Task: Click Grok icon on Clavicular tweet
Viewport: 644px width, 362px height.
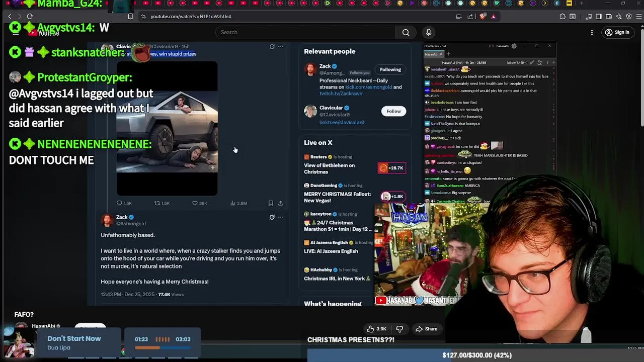Action: click(x=272, y=47)
